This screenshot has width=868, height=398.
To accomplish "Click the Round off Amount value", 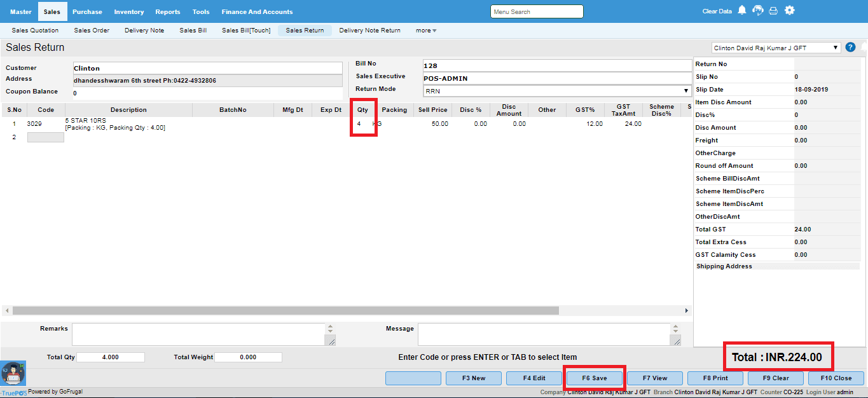I will pyautogui.click(x=801, y=166).
